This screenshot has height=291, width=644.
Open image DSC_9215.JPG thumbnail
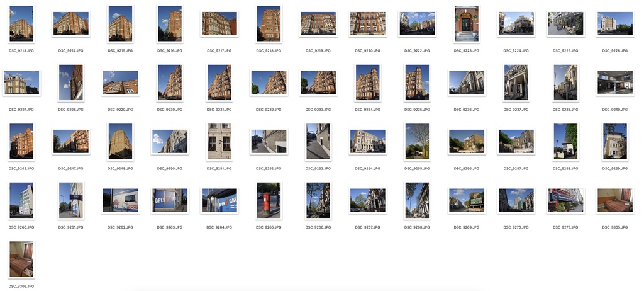pyautogui.click(x=120, y=24)
